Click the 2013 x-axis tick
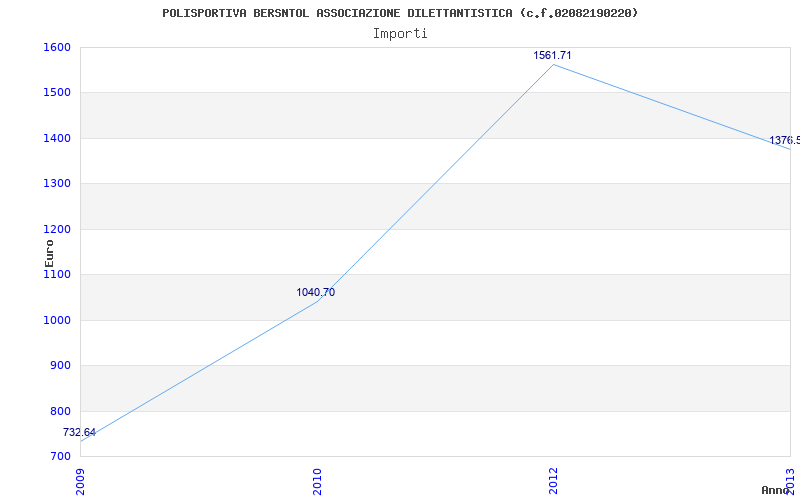The image size is (800, 500). point(790,481)
